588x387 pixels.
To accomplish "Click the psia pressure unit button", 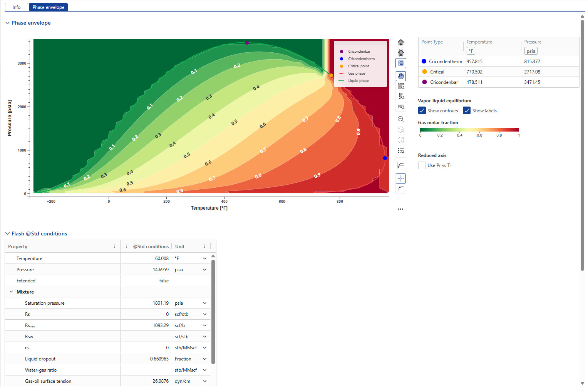I will [x=531, y=51].
